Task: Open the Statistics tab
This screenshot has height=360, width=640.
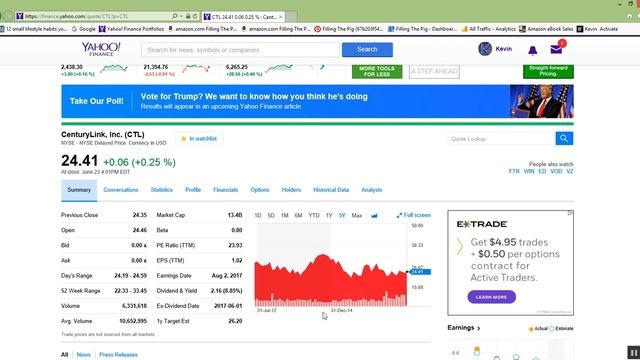Action: [x=162, y=190]
